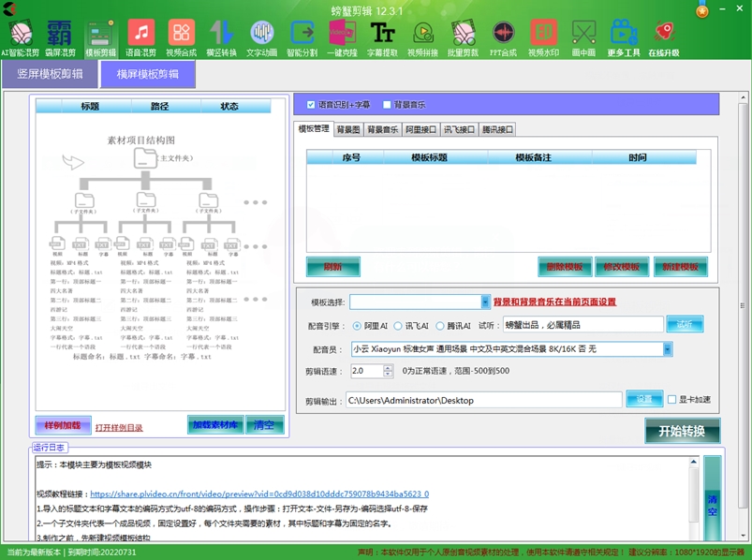752x560 pixels.
Task: Clear the run log with vertical 清空 button
Action: click(712, 498)
